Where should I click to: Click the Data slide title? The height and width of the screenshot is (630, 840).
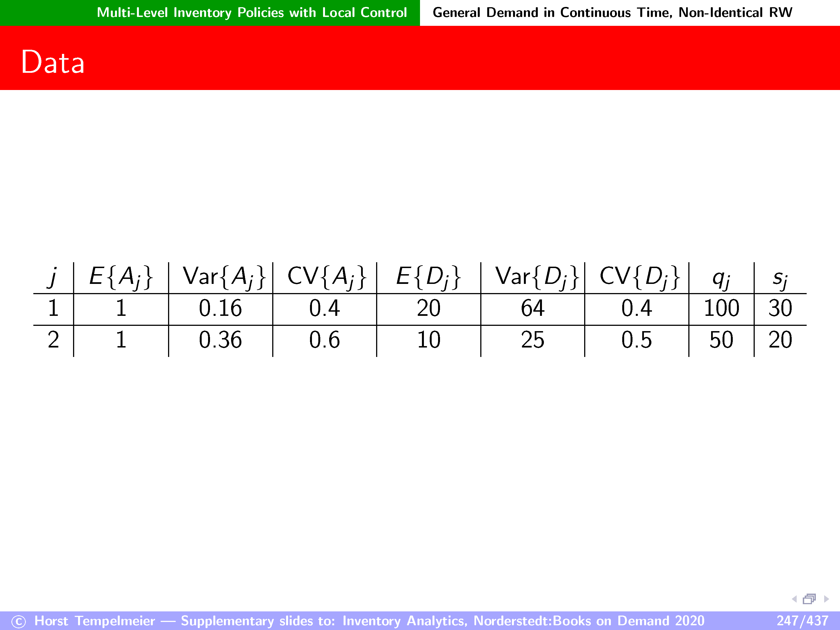[x=52, y=62]
